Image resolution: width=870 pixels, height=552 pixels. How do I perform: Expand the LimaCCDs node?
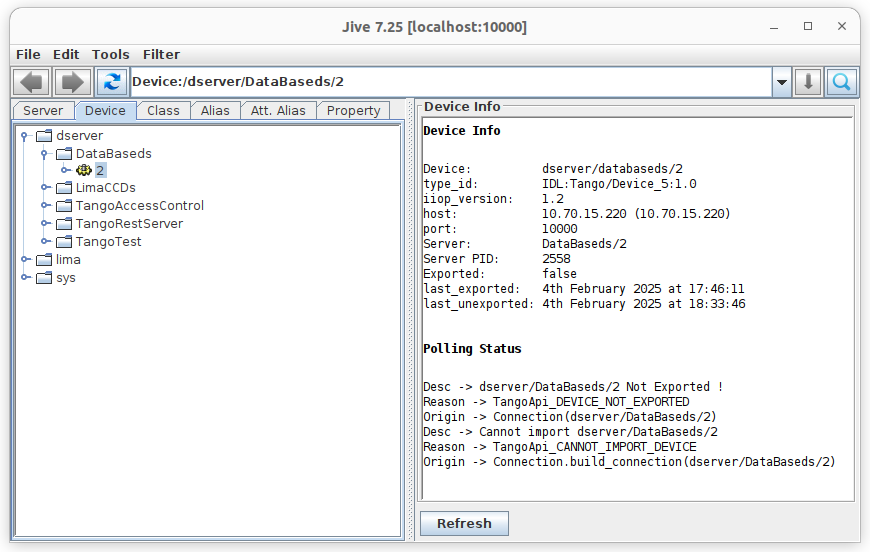(x=44, y=188)
